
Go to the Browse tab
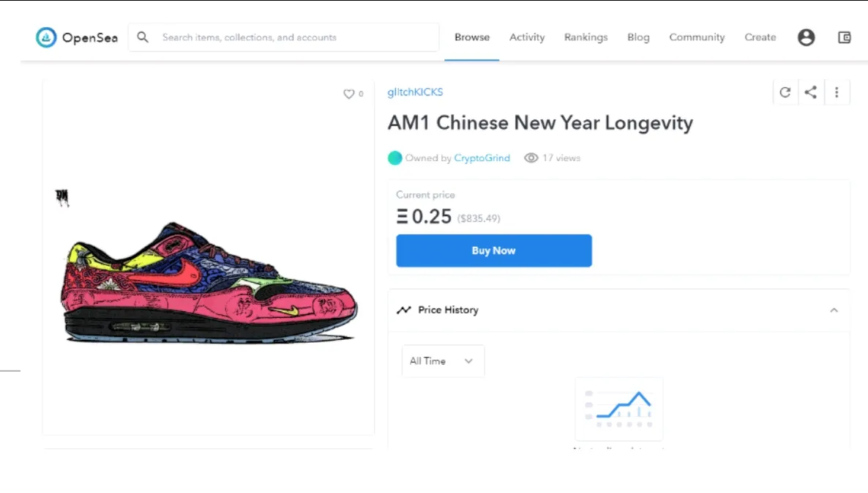click(x=472, y=37)
